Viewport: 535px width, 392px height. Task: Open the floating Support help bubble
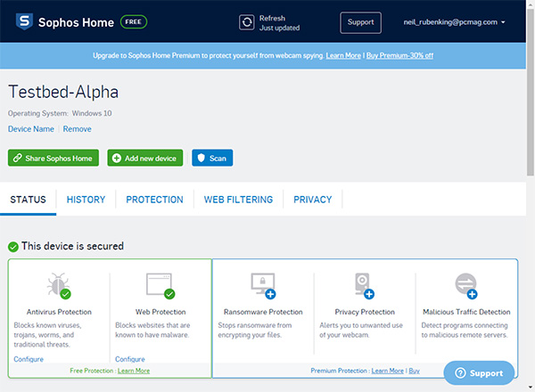479,373
